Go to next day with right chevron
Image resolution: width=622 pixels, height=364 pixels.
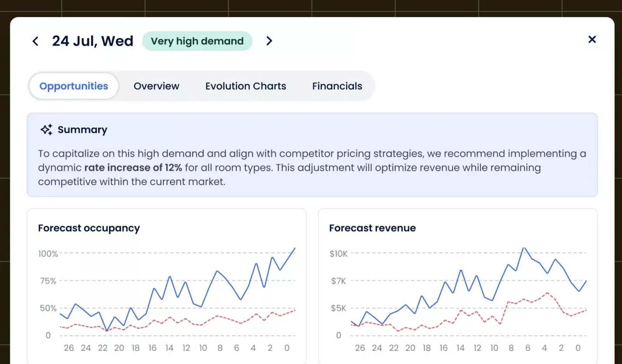click(269, 41)
